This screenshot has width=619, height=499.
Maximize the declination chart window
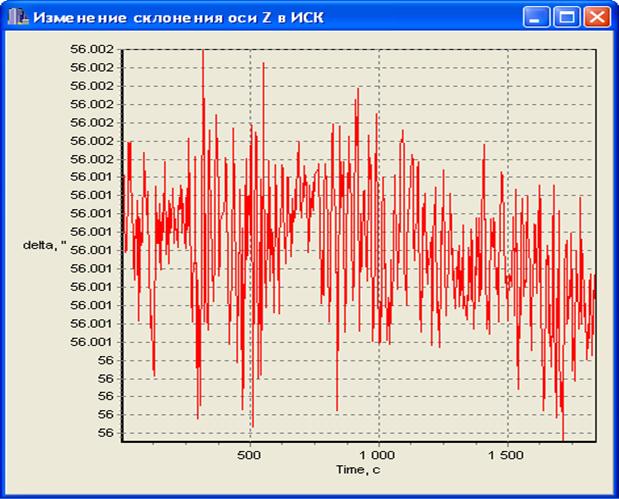(x=566, y=17)
